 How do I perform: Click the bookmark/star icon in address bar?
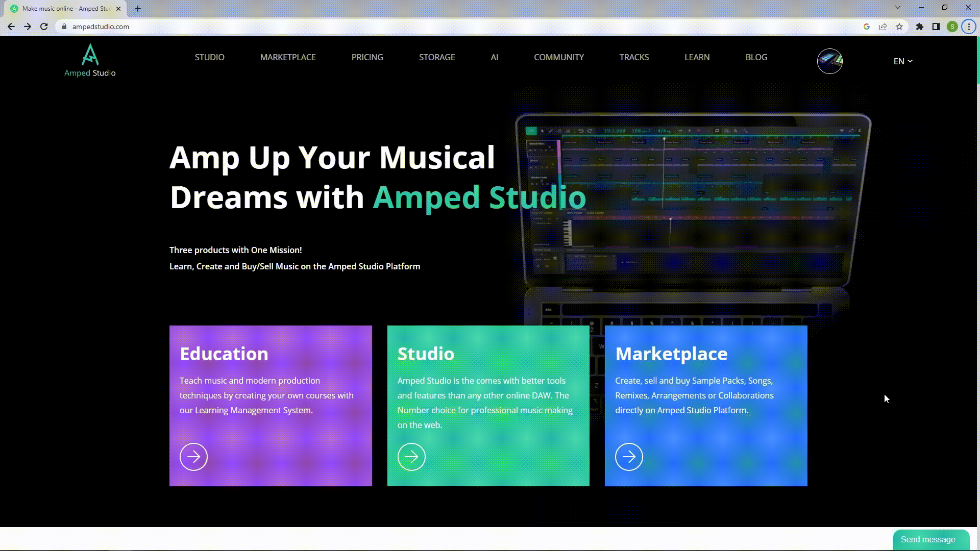pos(900,26)
